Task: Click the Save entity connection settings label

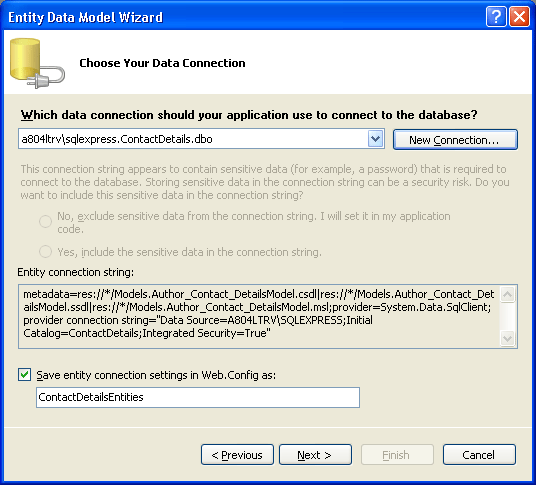Action: pos(156,375)
